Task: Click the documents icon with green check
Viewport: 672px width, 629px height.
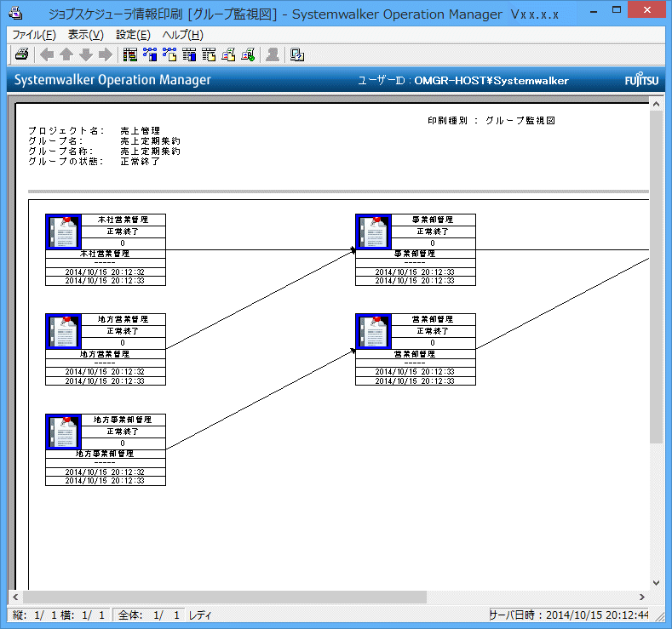Action: coord(248,54)
